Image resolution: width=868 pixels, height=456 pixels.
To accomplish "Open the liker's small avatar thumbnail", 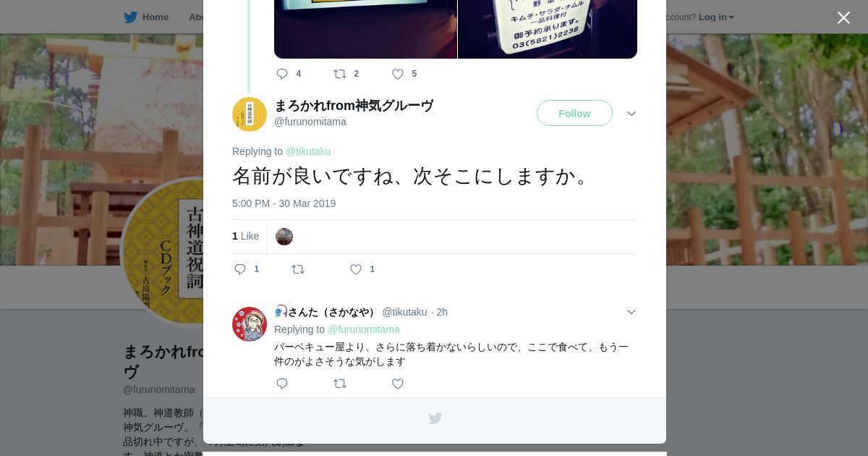I will [284, 237].
